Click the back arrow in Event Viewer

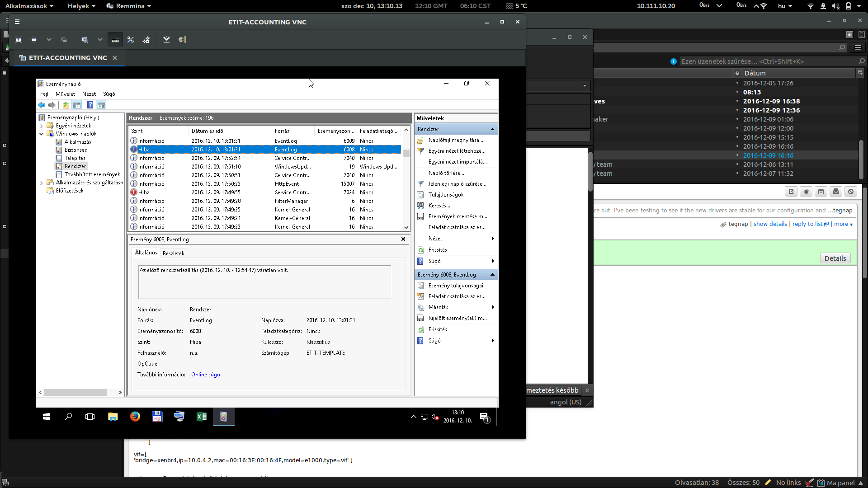coord(42,105)
